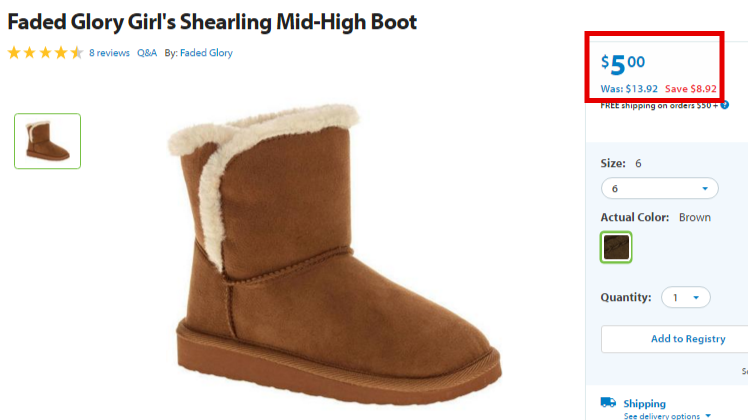Select the boot thumbnail image
This screenshot has height=420, width=748.
click(x=47, y=141)
